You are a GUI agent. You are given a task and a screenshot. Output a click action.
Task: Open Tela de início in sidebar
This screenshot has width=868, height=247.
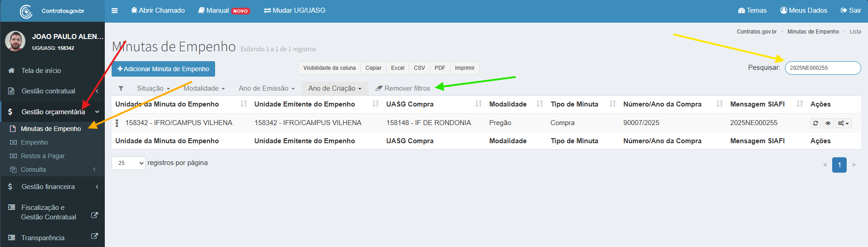(41, 71)
